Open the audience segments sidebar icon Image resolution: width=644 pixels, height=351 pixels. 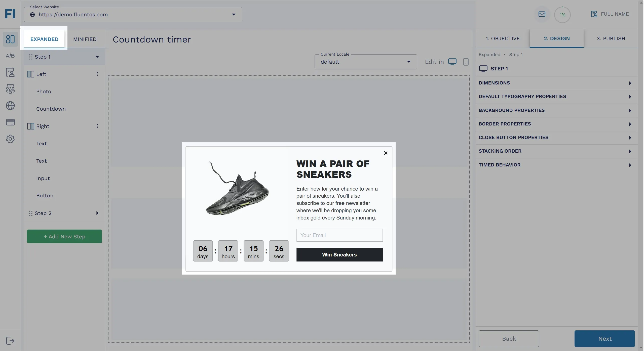pyautogui.click(x=10, y=89)
